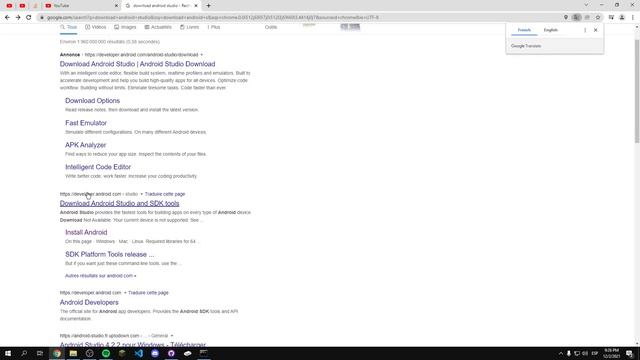This screenshot has height=360, width=640.
Task: Select the Livres search filter
Action: click(x=189, y=27)
